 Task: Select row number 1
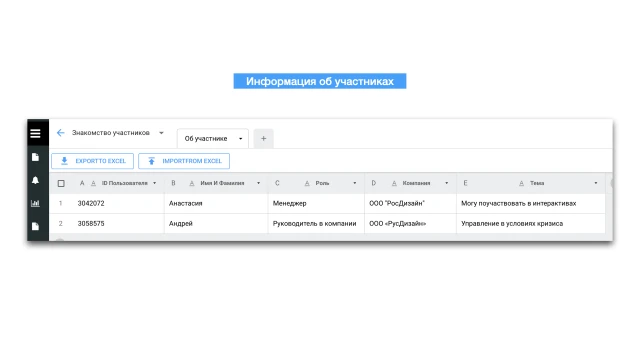click(60, 203)
